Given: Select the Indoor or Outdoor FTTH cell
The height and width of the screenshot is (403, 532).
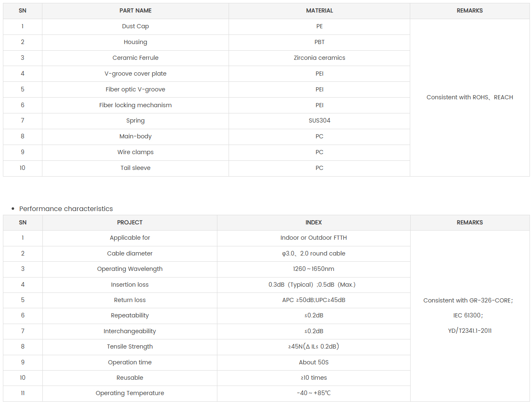Looking at the screenshot, I should pyautogui.click(x=313, y=238).
